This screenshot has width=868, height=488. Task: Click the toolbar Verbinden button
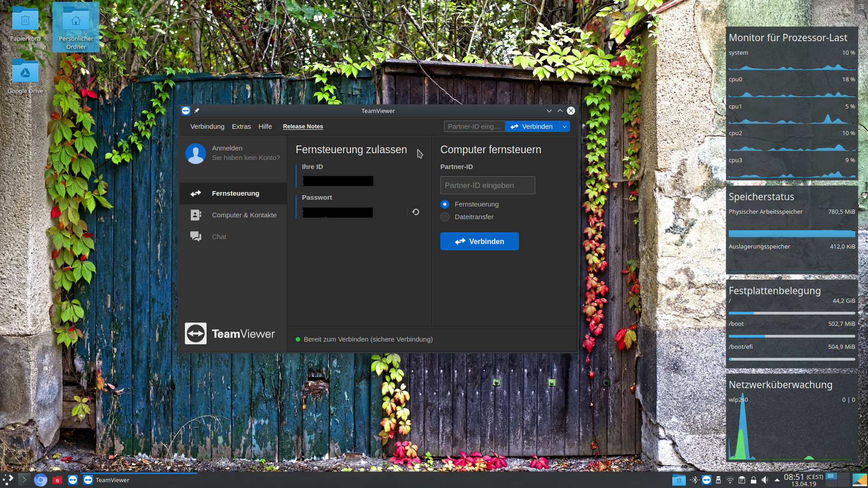[x=532, y=127]
